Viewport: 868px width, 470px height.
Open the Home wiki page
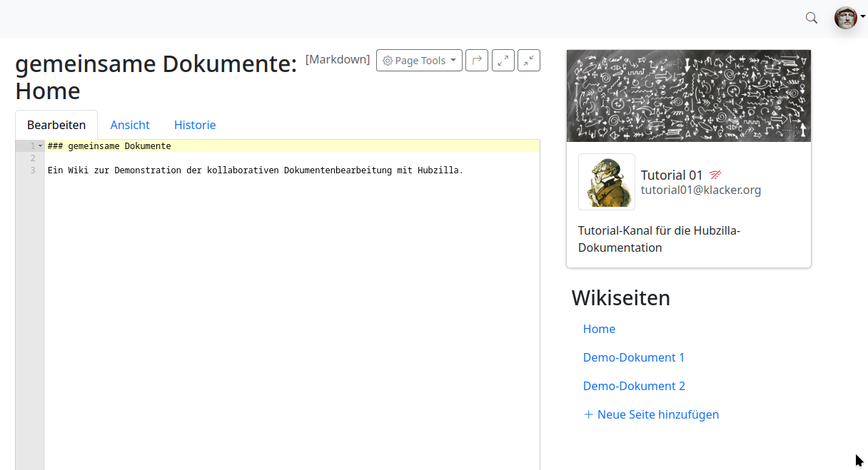click(x=599, y=329)
